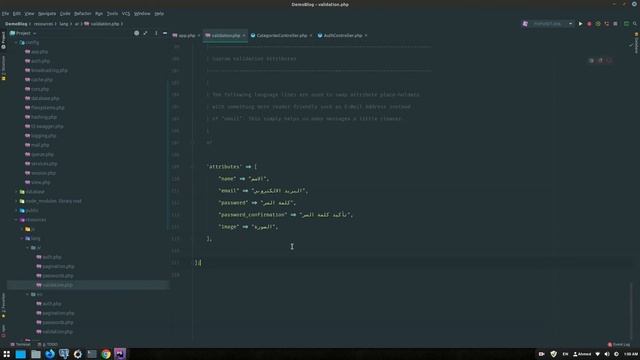Run with coverage icon in toolbar
The image size is (640, 360).
coord(598,24)
